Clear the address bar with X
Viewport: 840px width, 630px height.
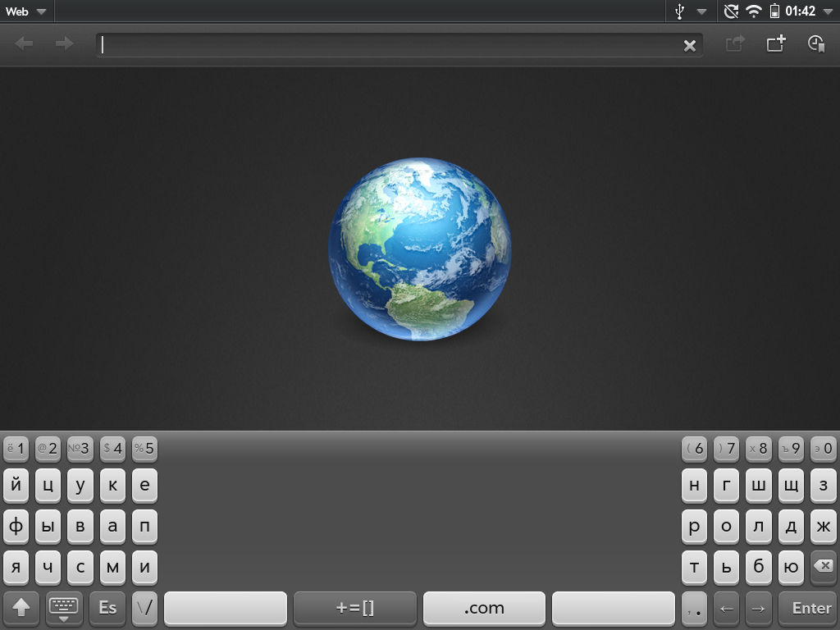(690, 46)
